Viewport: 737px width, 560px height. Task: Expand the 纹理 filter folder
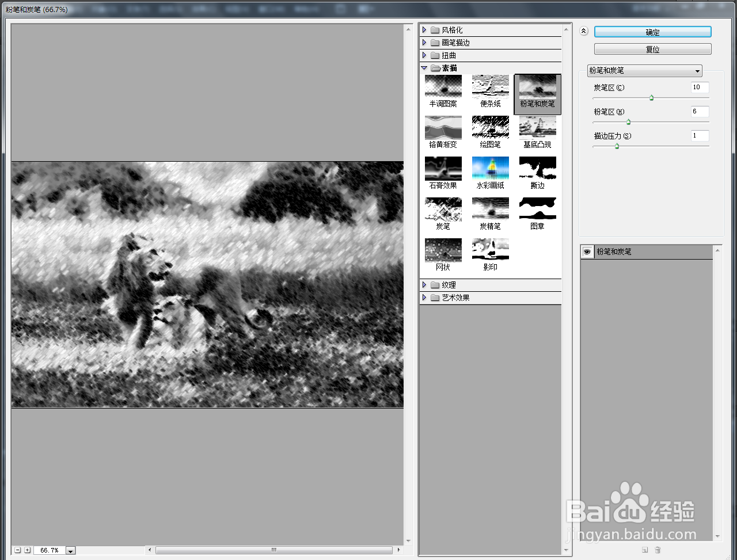[424, 285]
